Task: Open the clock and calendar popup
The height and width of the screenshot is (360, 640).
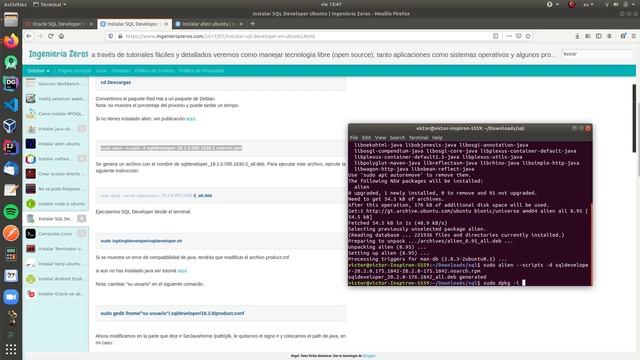Action: [331, 4]
